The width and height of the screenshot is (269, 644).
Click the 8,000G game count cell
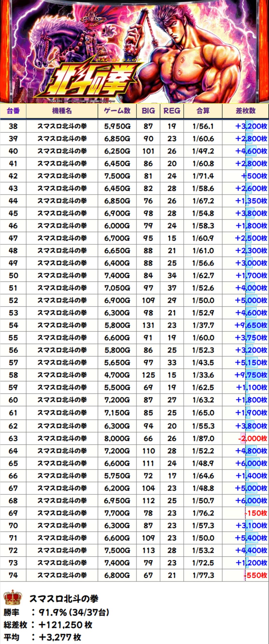point(117,438)
